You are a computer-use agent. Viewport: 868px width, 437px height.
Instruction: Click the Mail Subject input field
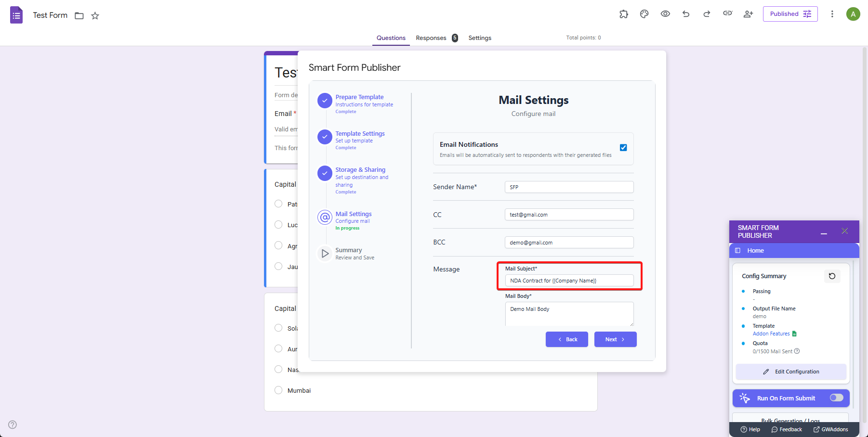[x=569, y=281]
